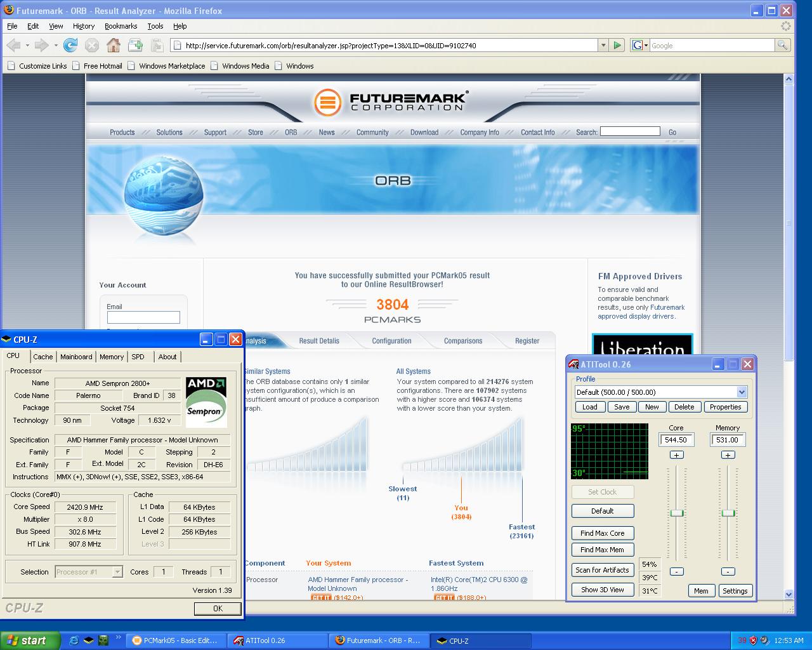Open the Comparisons tab on ORB page
This screenshot has width=812, height=650.
(x=463, y=341)
